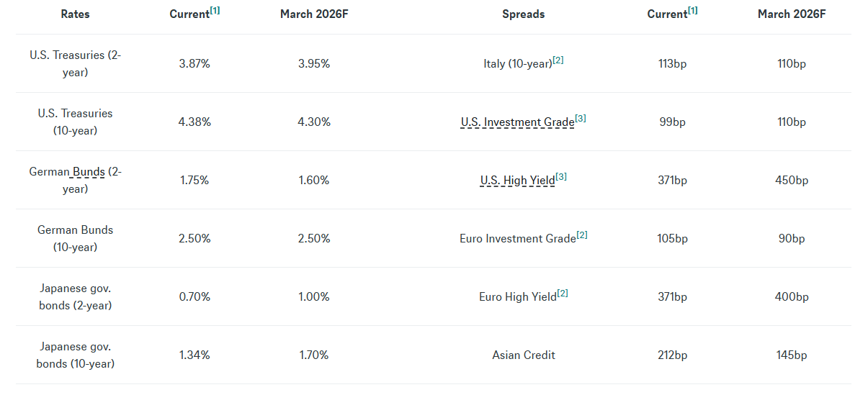This screenshot has height=395, width=868.
Task: Click the Spreads column header
Action: [x=523, y=14]
